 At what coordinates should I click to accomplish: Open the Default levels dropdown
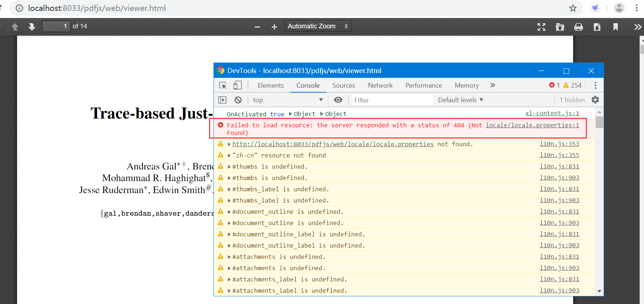point(460,100)
